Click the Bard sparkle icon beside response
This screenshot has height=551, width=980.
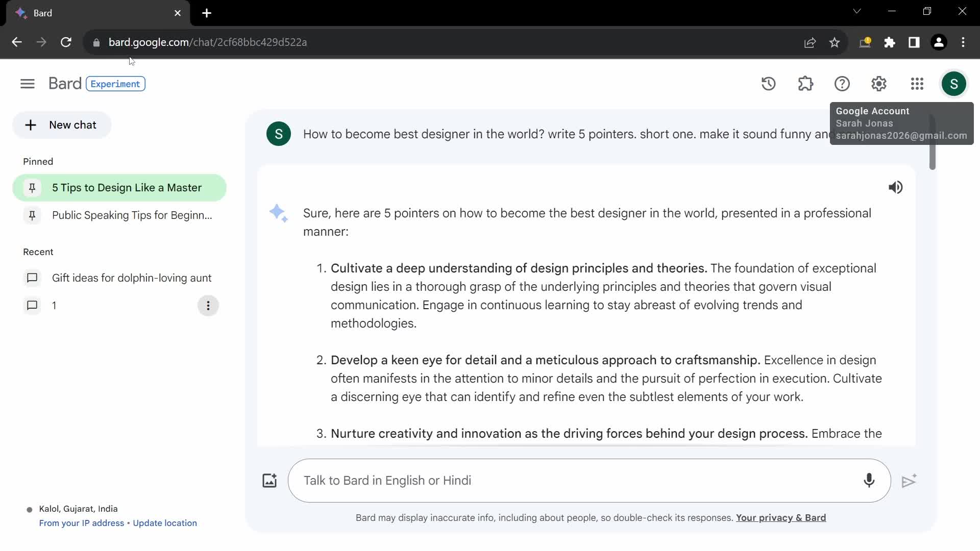pos(279,213)
